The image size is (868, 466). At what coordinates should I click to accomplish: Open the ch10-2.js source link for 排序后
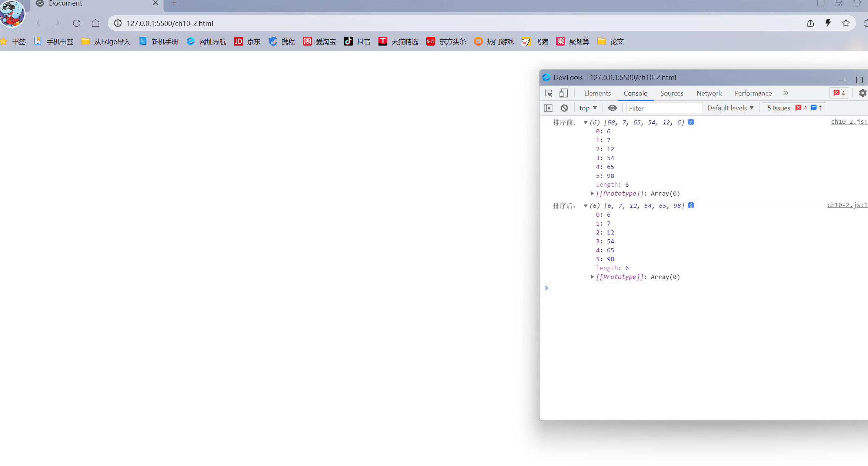847,205
